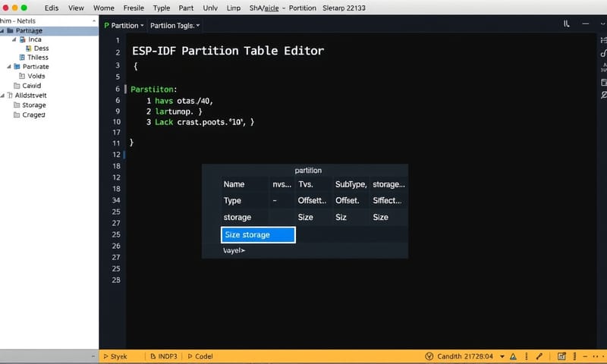Image resolution: width=607 pixels, height=364 pixels.
Task: Click the vertical dots left of pencil icon
Action: click(x=526, y=356)
